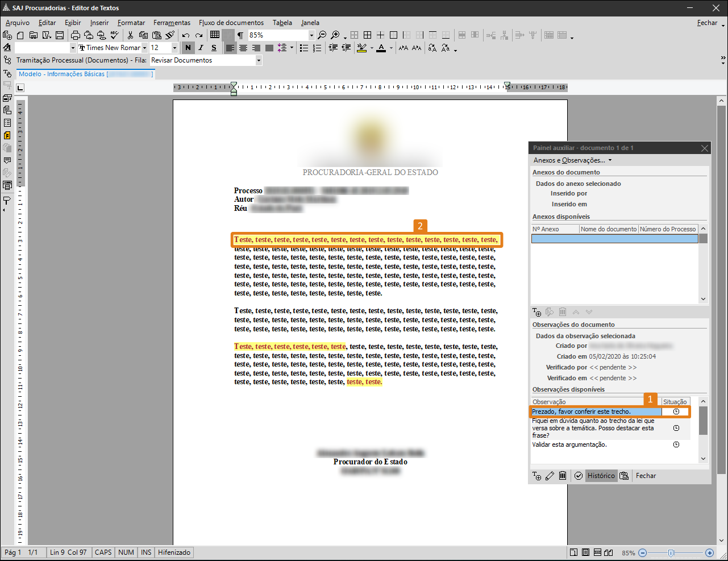Toggle paragraph marks visibility
Viewport: 728px width, 561px height.
(240, 35)
